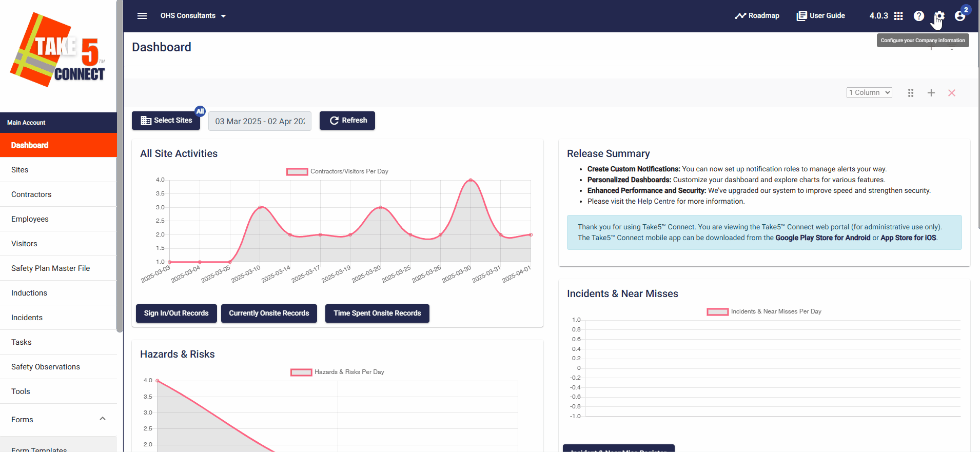
Task: Toggle Hazards & Risks Per Day legend
Action: (337, 372)
